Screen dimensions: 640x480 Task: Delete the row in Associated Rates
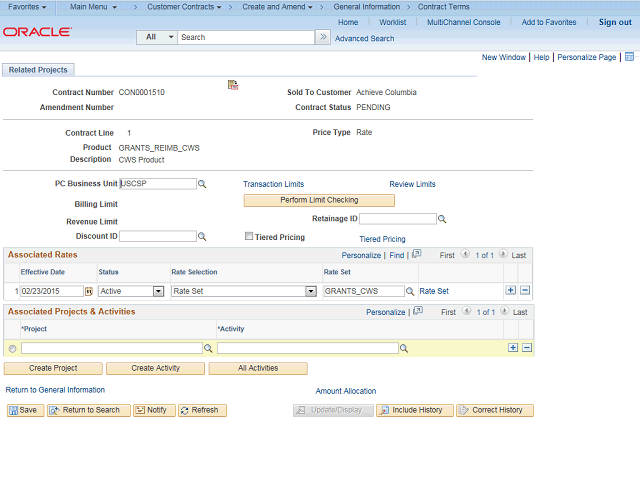point(525,290)
